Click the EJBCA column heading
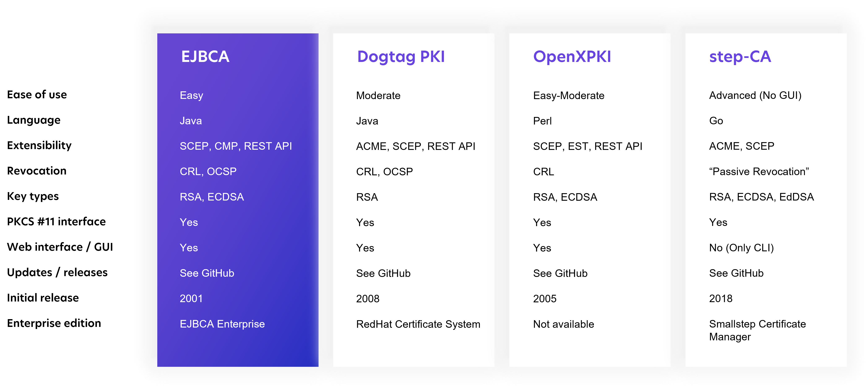Screen dimensions: 868x388 (x=205, y=56)
